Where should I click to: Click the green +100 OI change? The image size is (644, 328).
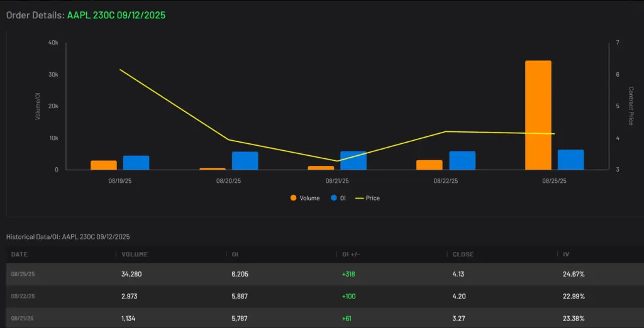coord(348,297)
